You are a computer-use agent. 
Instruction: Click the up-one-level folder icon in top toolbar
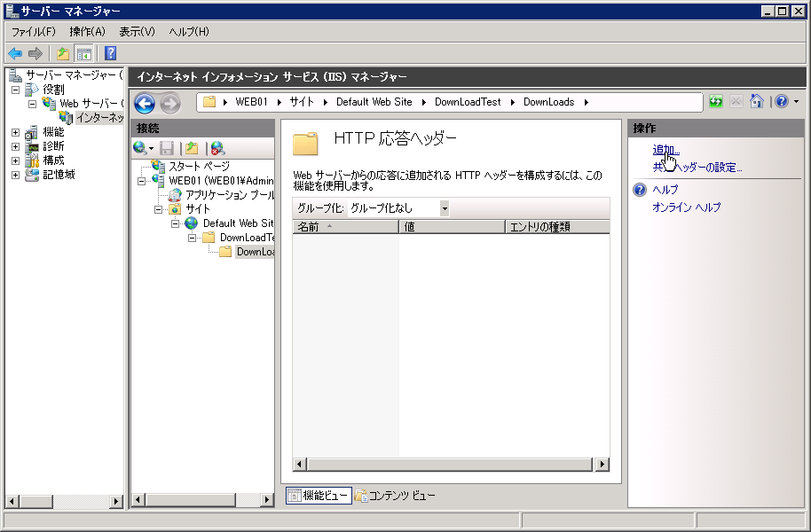63,53
